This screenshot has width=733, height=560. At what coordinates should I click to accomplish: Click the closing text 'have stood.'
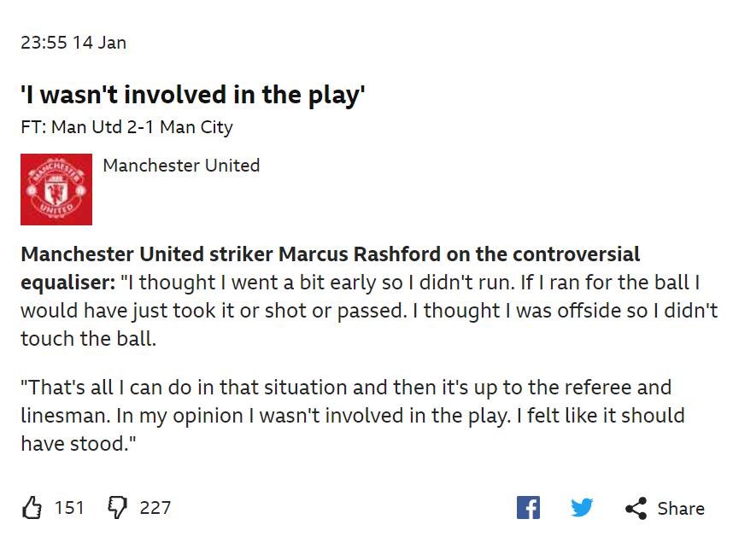pos(79,444)
